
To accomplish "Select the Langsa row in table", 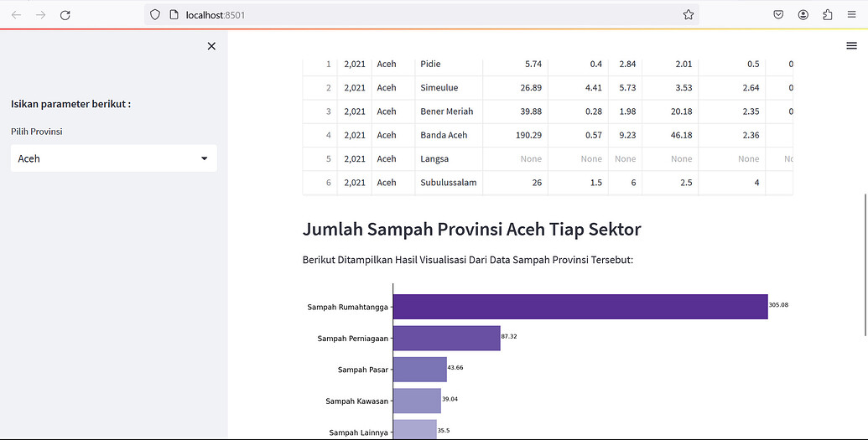I will 548,159.
